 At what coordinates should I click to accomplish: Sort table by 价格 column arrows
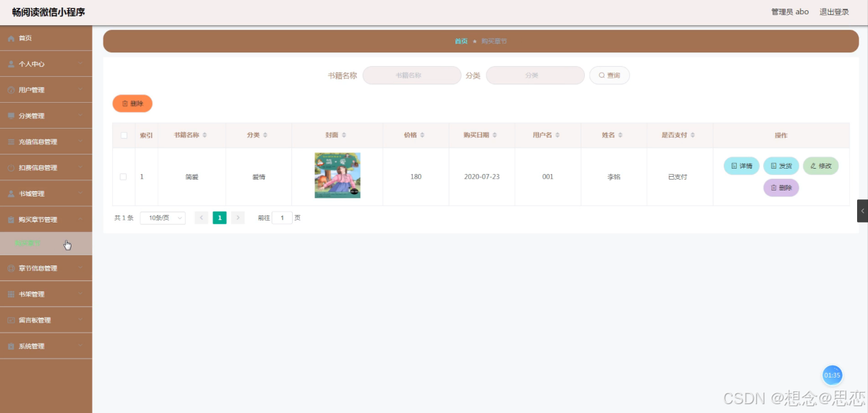[x=422, y=135]
